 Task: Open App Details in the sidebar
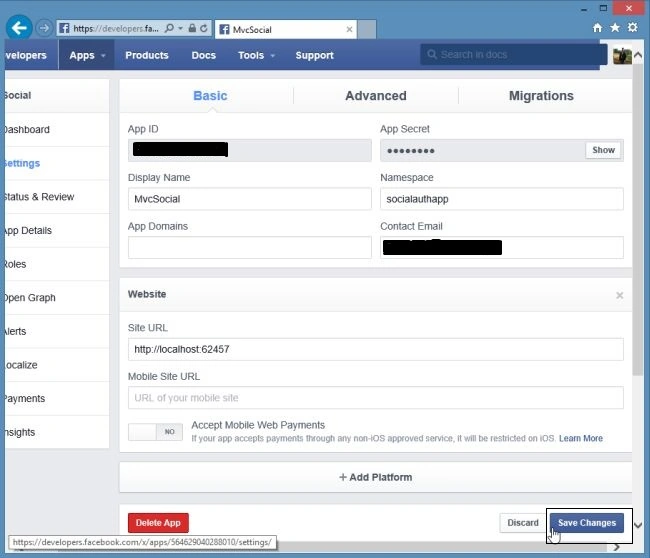pos(57,230)
